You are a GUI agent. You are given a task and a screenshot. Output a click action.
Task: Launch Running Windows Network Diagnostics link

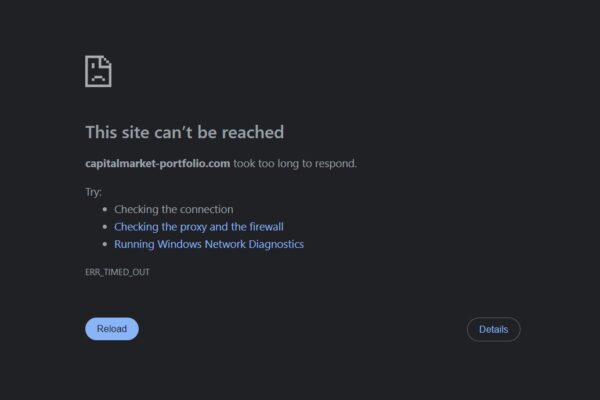[208, 244]
